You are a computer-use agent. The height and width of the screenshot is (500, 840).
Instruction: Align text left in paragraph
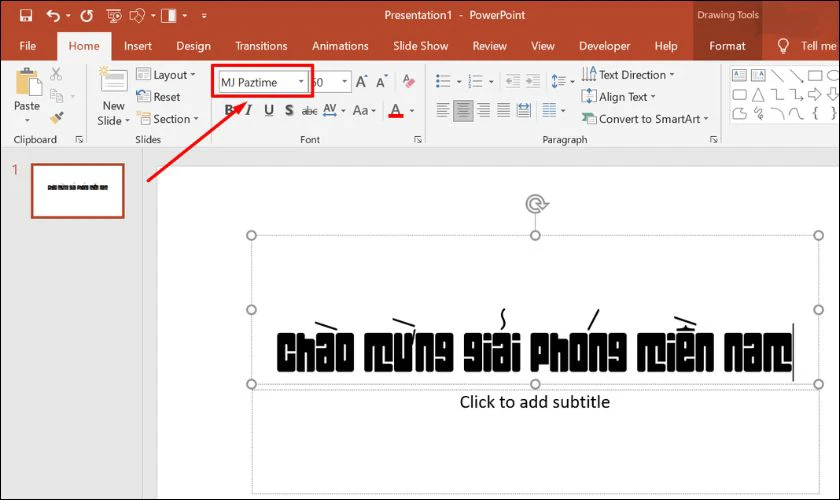coord(442,110)
